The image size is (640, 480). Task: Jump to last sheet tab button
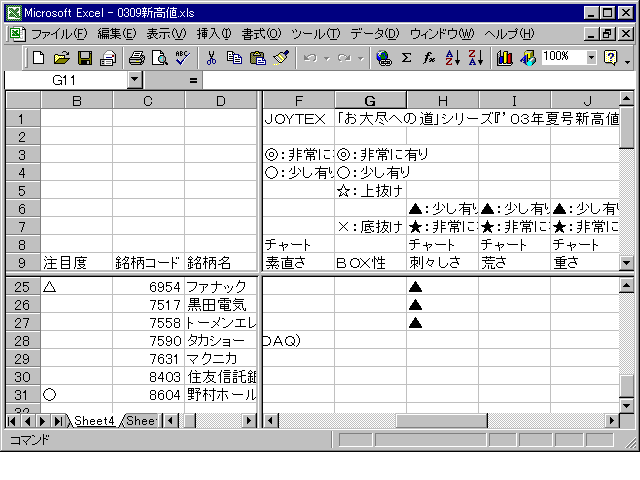tap(58, 421)
